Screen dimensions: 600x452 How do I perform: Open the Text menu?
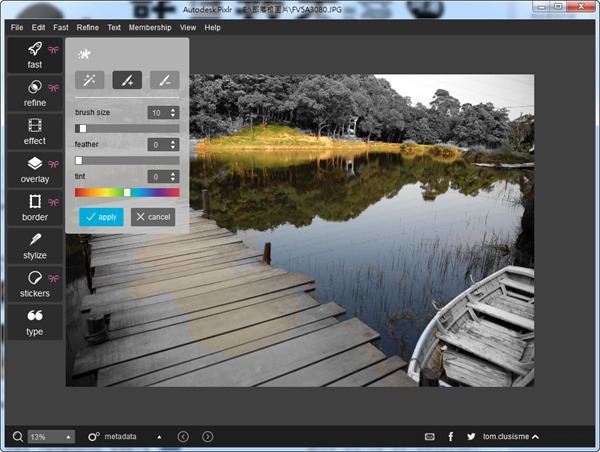pos(114,28)
